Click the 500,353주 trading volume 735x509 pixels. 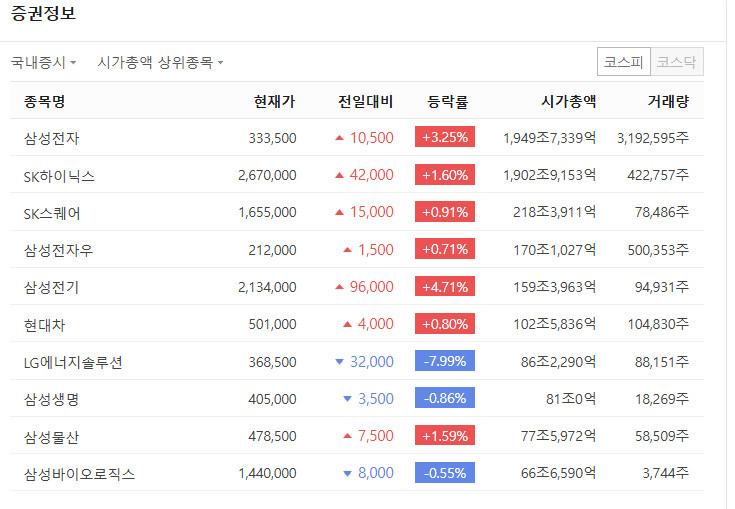(658, 249)
